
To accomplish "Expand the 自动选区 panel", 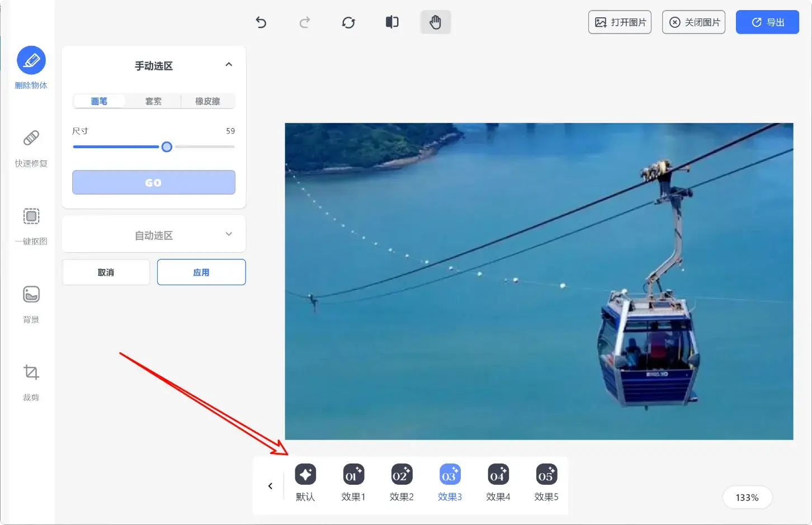I will (x=229, y=234).
